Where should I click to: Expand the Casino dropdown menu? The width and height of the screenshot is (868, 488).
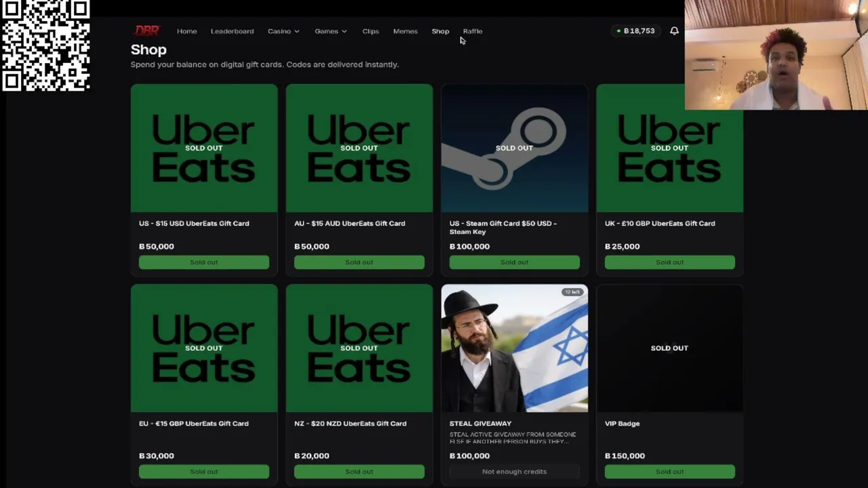click(x=283, y=31)
